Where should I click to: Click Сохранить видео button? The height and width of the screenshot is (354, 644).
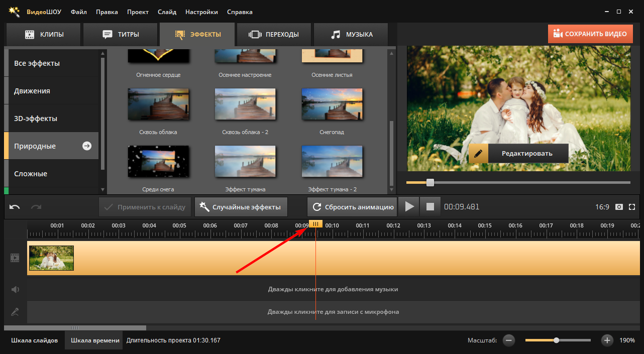point(590,34)
